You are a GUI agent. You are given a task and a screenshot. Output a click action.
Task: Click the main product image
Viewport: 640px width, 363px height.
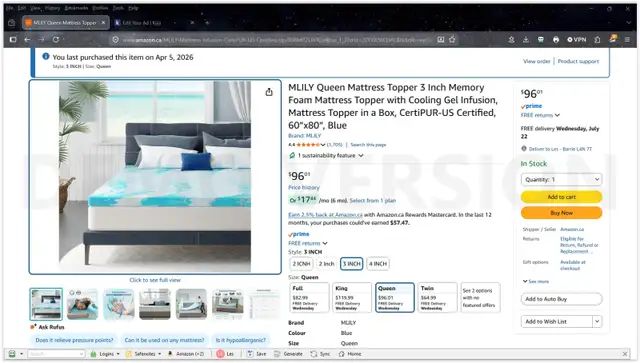click(x=155, y=177)
